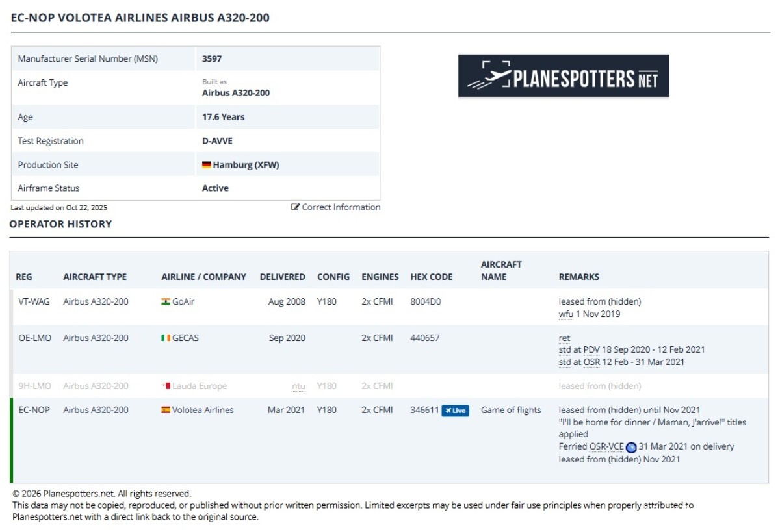Click the OSR-VCE ferry route link
This screenshot has height=532, width=780.
point(606,447)
